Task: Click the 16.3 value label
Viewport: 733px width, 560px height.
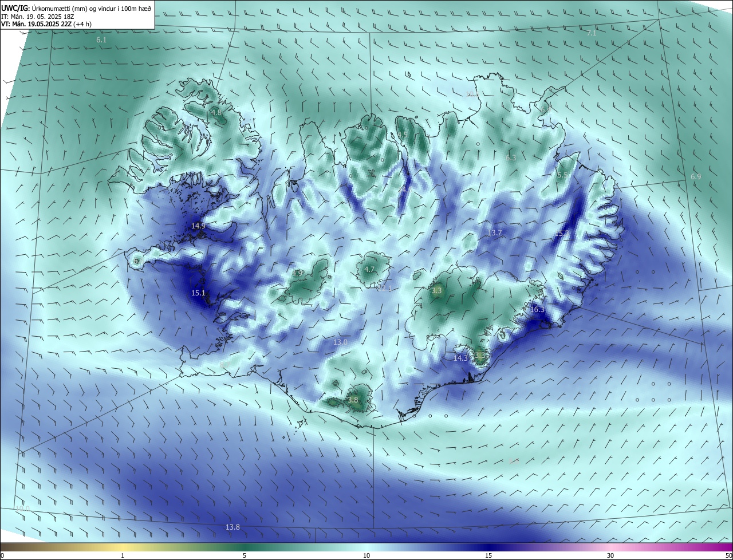Action: pyautogui.click(x=537, y=310)
